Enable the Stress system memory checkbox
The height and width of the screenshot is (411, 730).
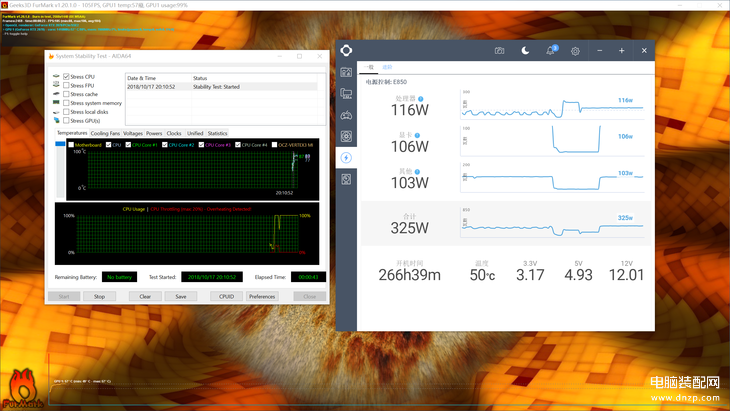point(66,103)
